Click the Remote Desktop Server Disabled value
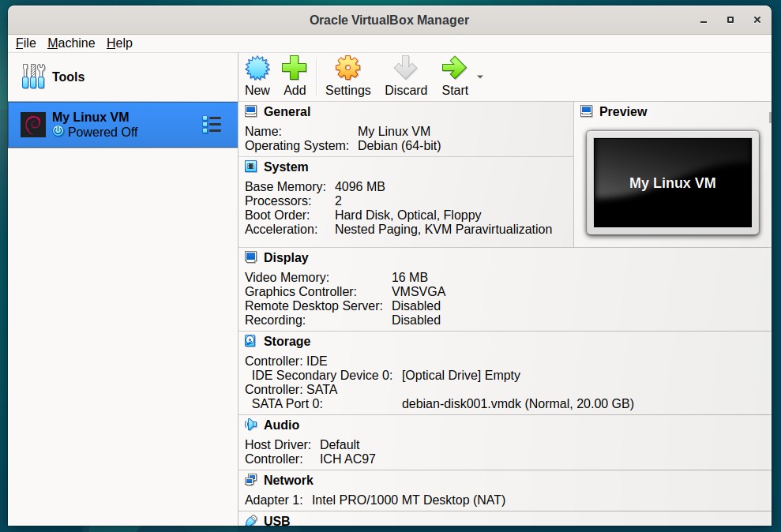Image resolution: width=781 pixels, height=532 pixels. pos(416,306)
